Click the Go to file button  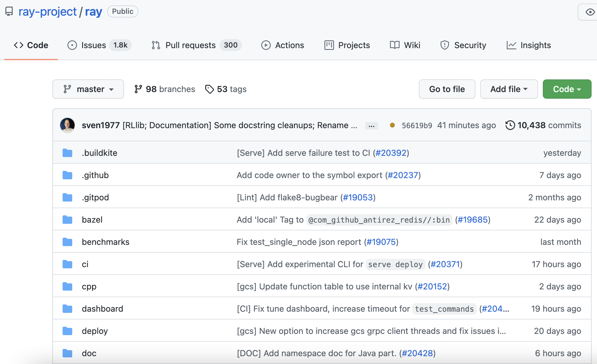pyautogui.click(x=447, y=89)
